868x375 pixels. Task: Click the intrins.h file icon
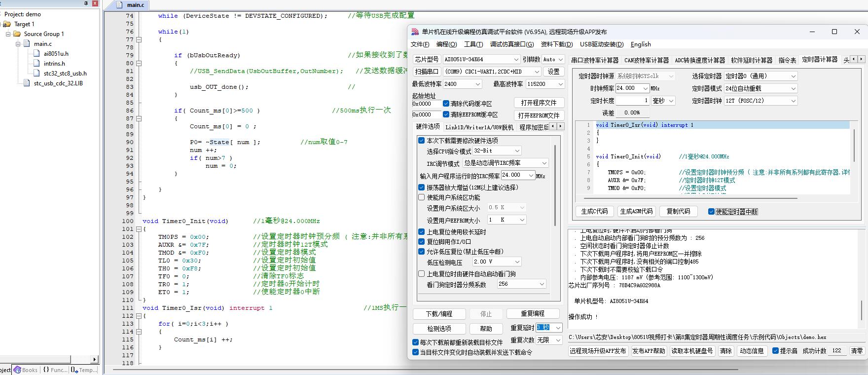click(x=36, y=64)
